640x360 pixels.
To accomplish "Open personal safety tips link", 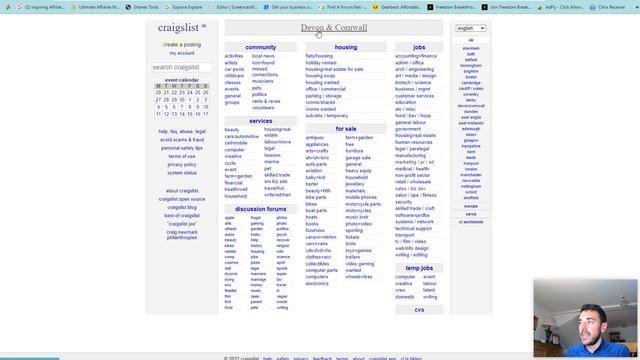I will click(x=182, y=148).
